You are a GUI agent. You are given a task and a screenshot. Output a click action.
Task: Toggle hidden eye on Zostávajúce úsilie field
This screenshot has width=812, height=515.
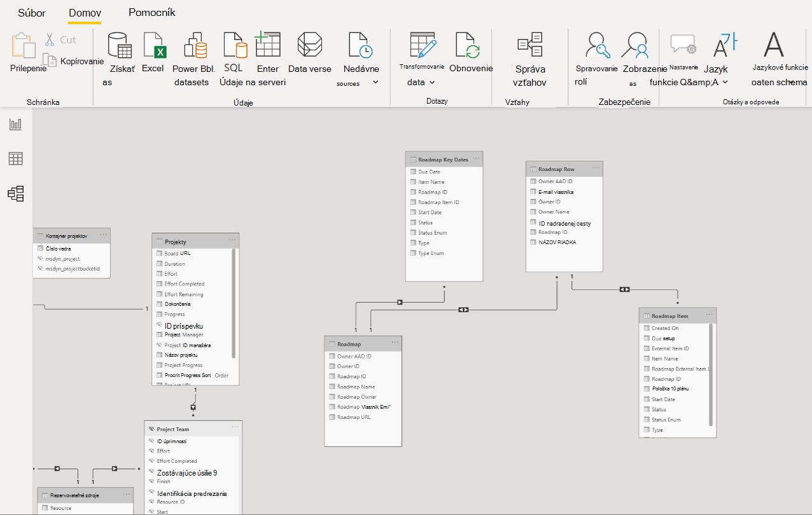pos(151,472)
